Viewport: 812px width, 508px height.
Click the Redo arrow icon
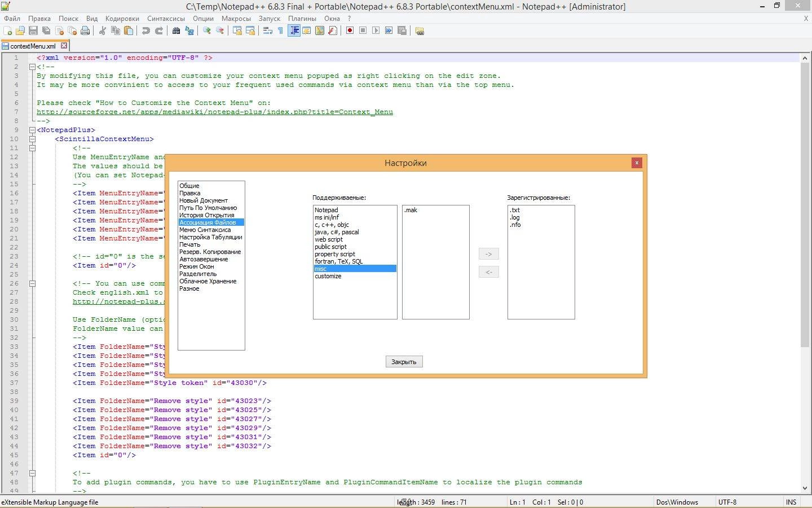pyautogui.click(x=159, y=30)
